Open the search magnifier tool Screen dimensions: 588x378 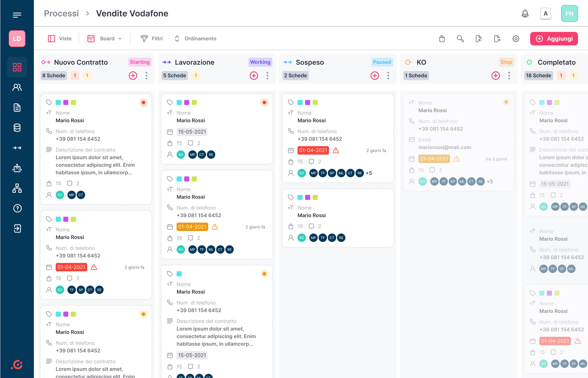tap(460, 39)
